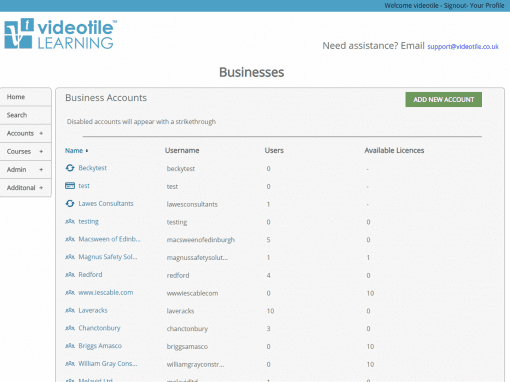Select username magnussafetysolut...
510x382 pixels.
[197, 257]
